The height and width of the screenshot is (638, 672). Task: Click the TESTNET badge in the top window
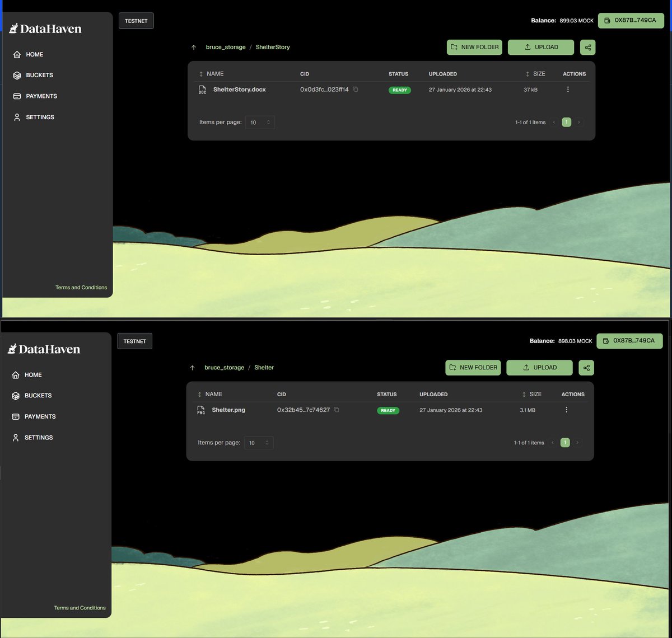tap(136, 21)
